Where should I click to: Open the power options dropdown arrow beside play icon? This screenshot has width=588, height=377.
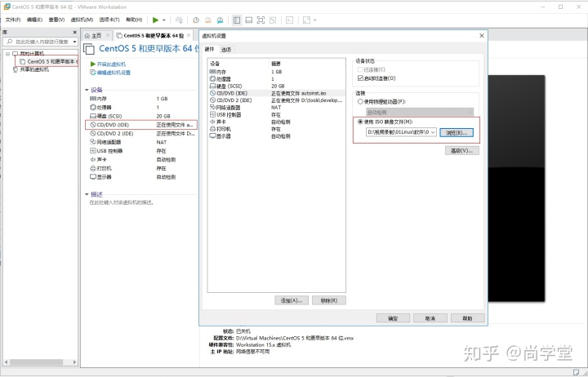point(164,20)
